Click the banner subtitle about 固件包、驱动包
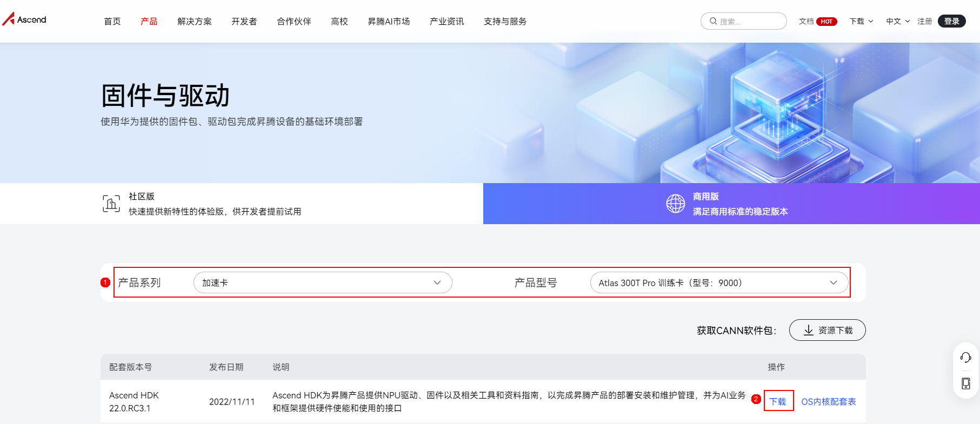 [232, 122]
